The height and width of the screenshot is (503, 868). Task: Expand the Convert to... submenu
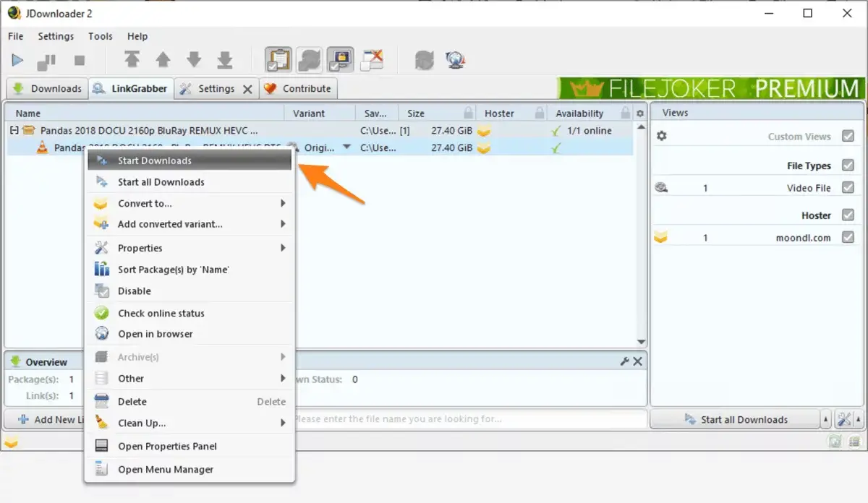pos(190,204)
